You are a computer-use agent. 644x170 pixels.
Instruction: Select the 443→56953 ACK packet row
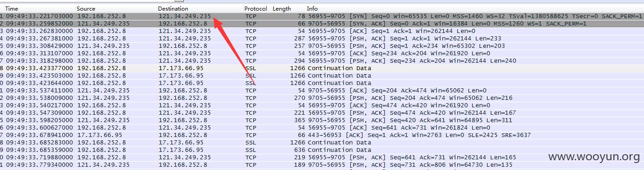coord(322,135)
